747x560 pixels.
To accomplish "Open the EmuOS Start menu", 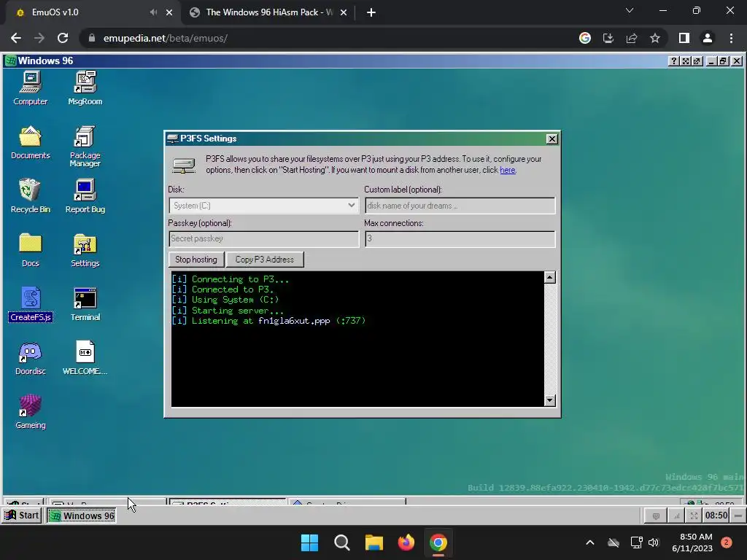I will (22, 516).
